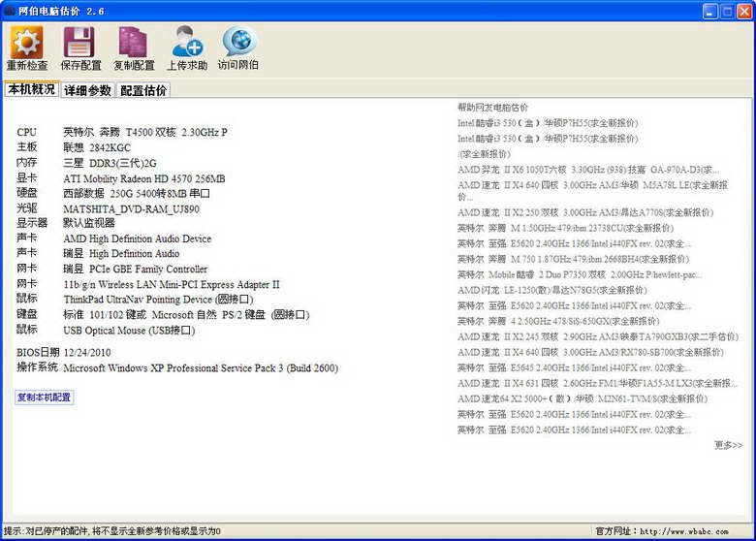Open the 奔腾 M 1.50GHz ibm listing

(x=565, y=228)
